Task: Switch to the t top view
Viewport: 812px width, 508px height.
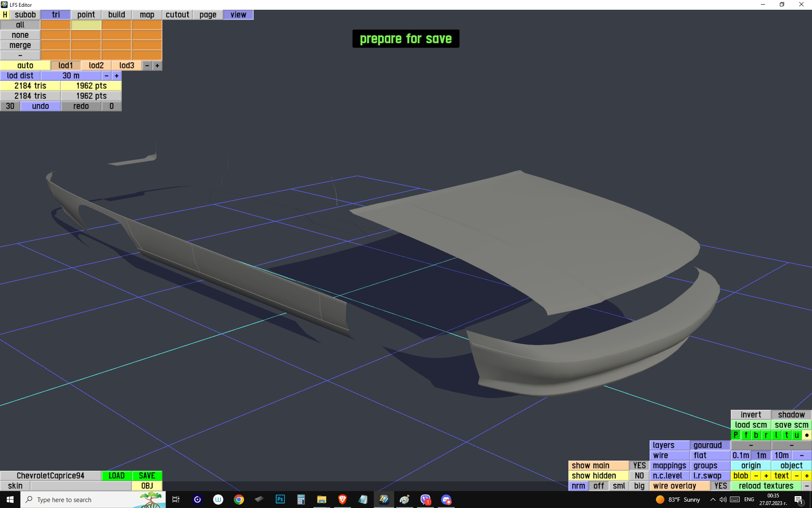Action: tap(787, 435)
